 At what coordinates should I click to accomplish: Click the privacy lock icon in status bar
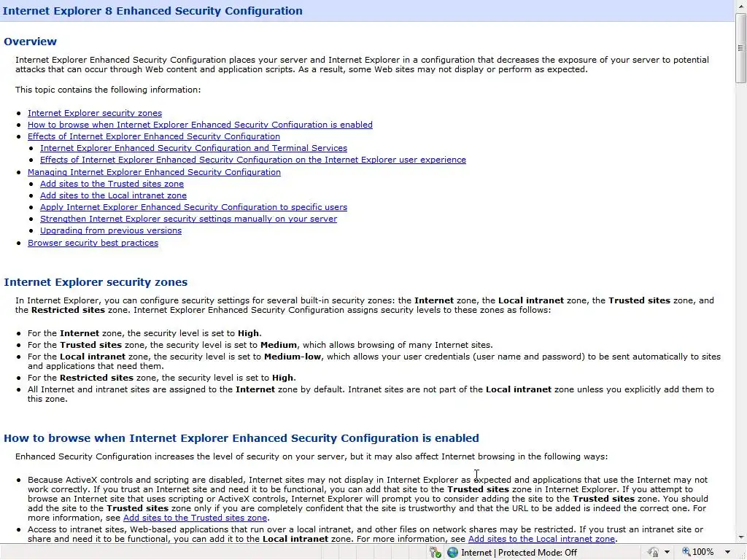[653, 553]
